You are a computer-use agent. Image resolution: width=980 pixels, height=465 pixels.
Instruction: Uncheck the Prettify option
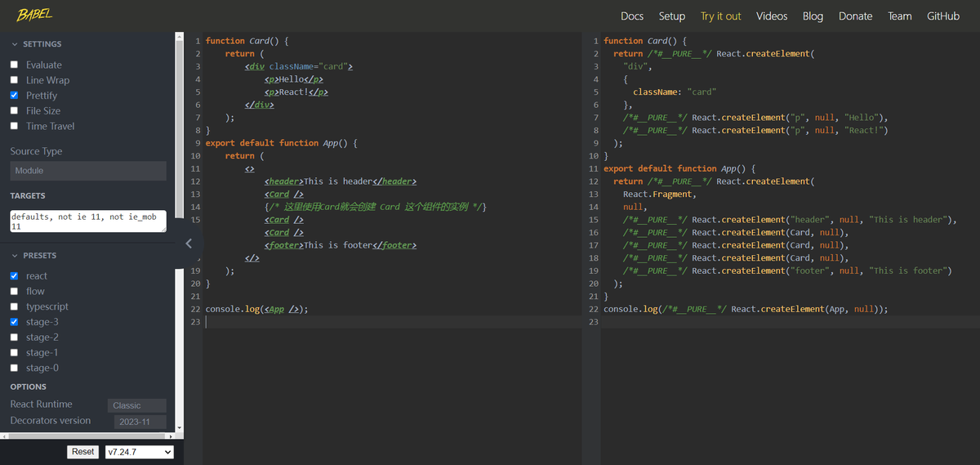tap(14, 96)
